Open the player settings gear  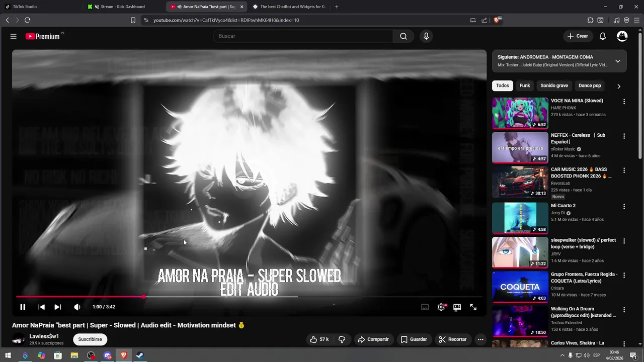pos(441,307)
